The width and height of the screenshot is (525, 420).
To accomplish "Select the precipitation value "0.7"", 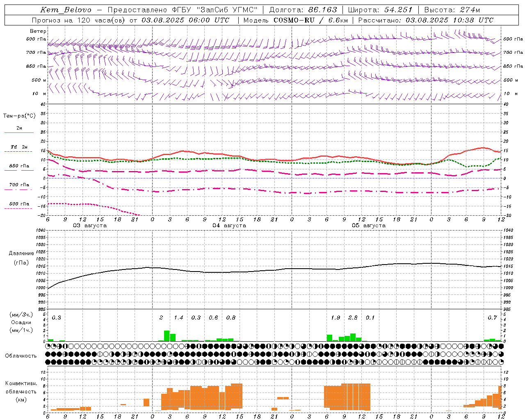I will [492, 317].
